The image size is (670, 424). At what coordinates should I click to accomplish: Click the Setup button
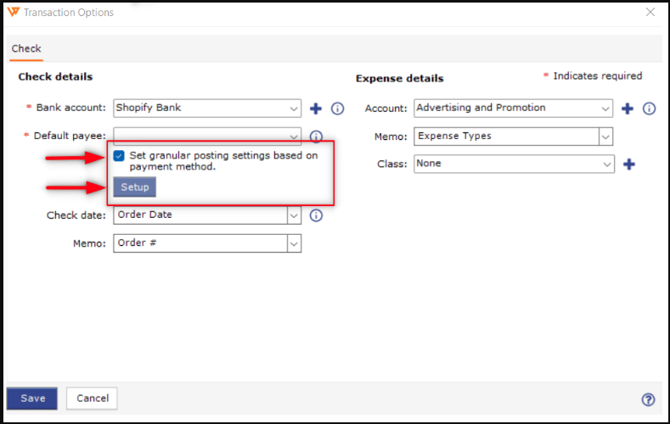point(133,188)
